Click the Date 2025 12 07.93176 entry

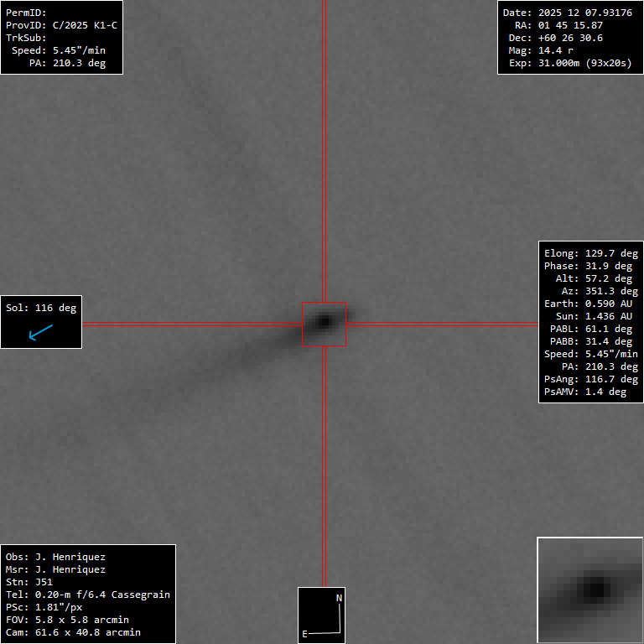tap(567, 13)
